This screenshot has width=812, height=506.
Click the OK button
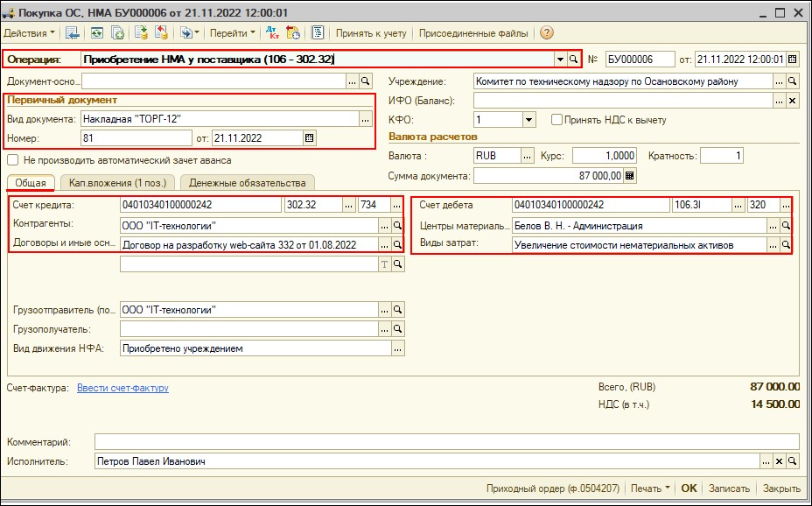pos(689,488)
